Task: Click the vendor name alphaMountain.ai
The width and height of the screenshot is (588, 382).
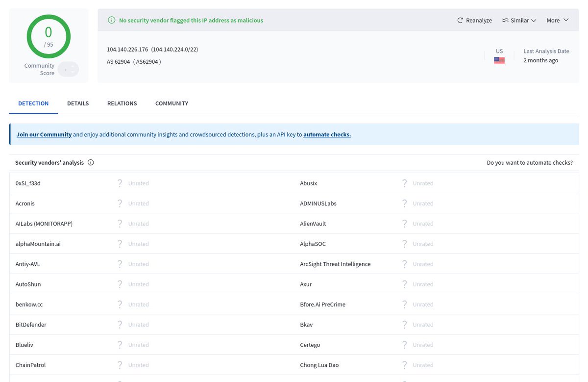Action: (x=38, y=244)
